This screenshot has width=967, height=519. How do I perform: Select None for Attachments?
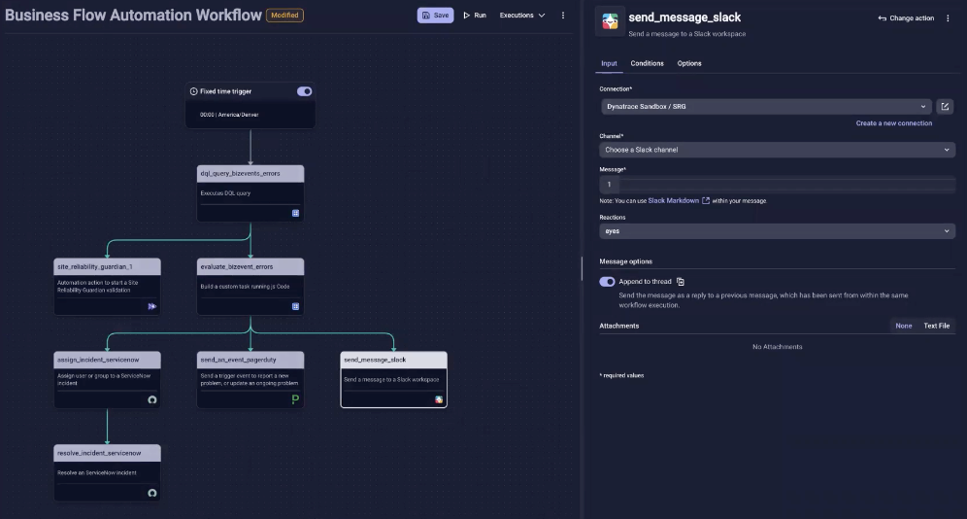(903, 325)
